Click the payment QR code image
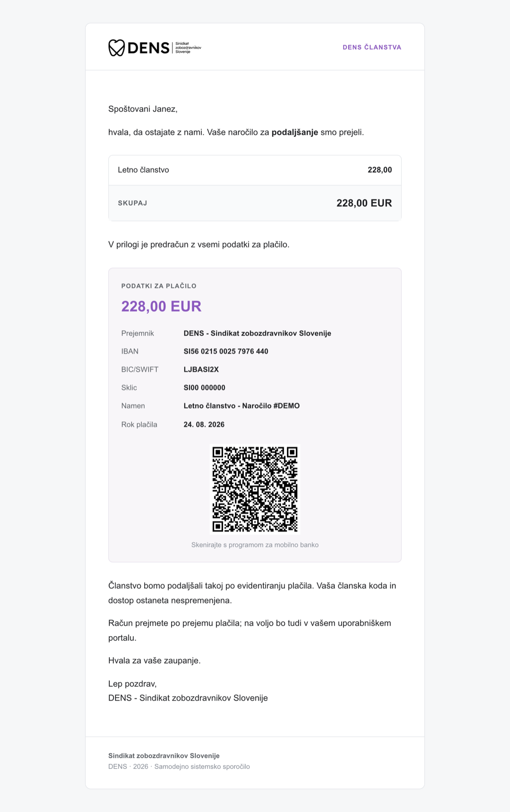This screenshot has width=510, height=812. pos(255,489)
